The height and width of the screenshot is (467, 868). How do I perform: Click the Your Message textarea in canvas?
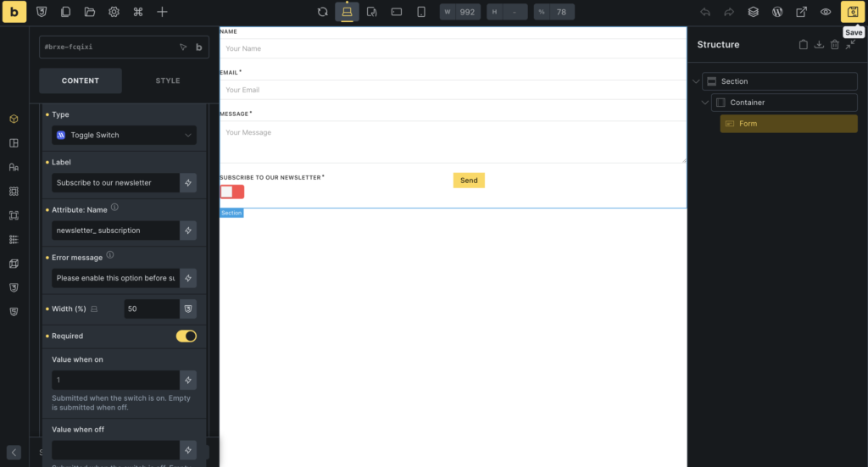pyautogui.click(x=453, y=142)
